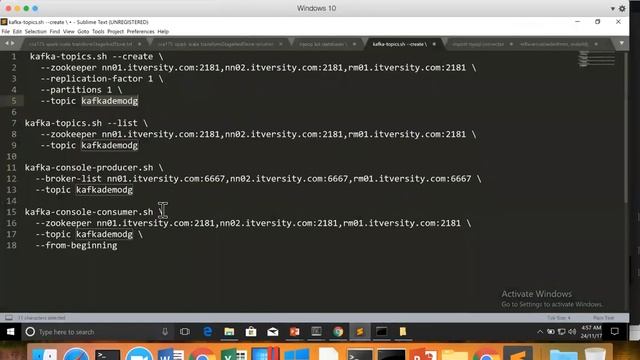
Task: Open the Plain Text syntax selector
Action: pyautogui.click(x=603, y=318)
